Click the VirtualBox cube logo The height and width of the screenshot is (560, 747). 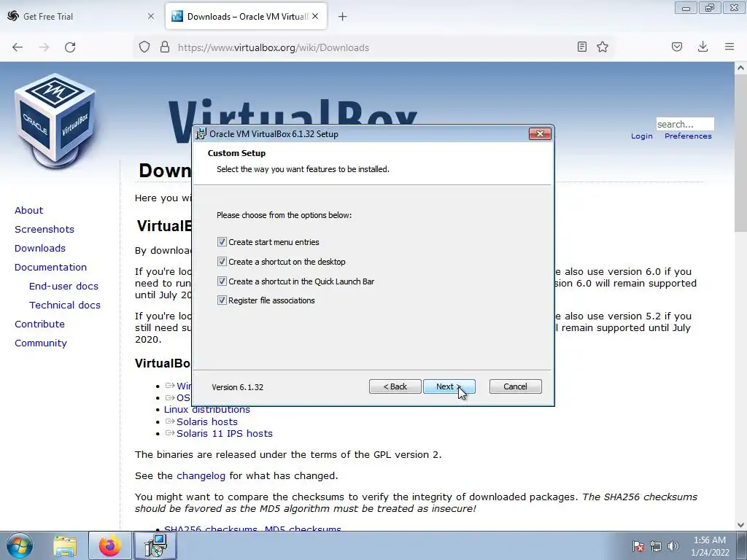click(55, 121)
